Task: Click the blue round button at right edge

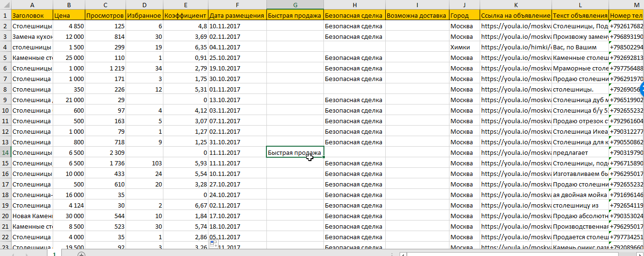Action: point(642,88)
